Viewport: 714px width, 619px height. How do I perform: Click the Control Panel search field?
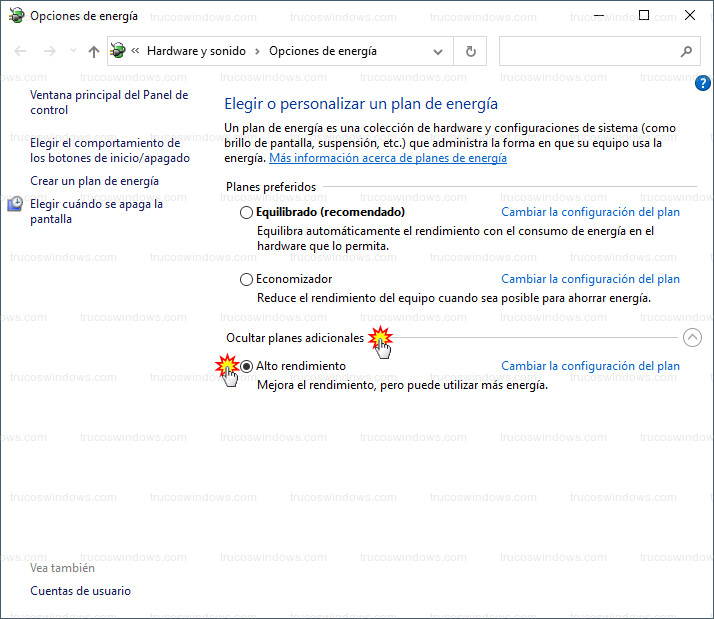[x=587, y=51]
